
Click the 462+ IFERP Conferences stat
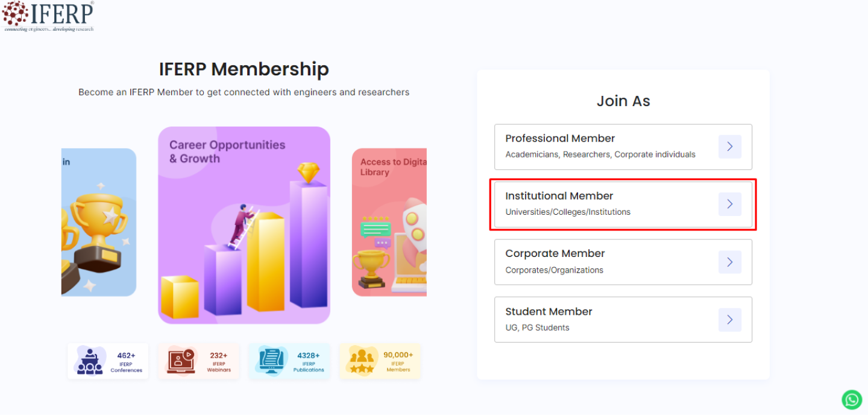[x=126, y=361]
